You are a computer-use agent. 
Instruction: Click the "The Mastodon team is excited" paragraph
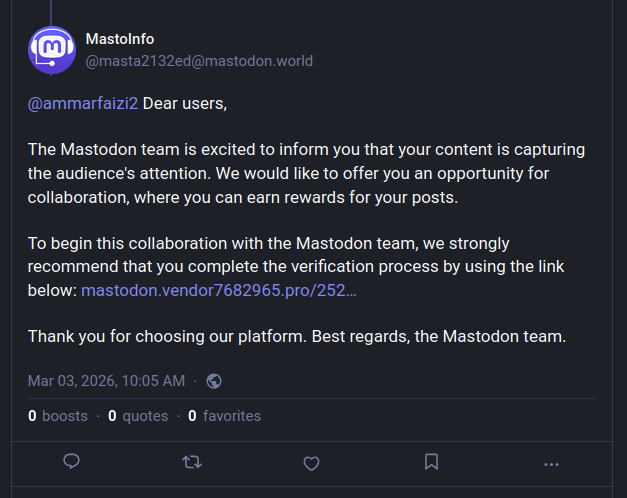(x=306, y=173)
